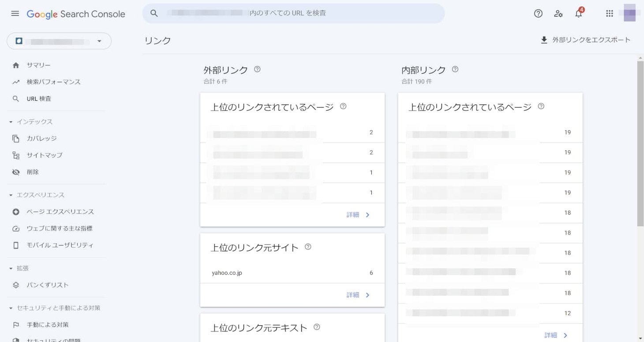Open the カバレッジ report

coord(41,138)
